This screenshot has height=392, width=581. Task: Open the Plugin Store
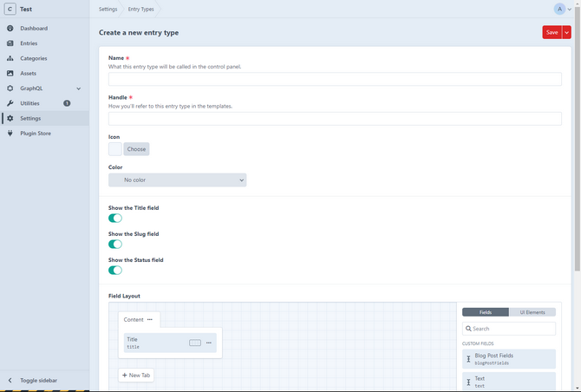pos(35,134)
